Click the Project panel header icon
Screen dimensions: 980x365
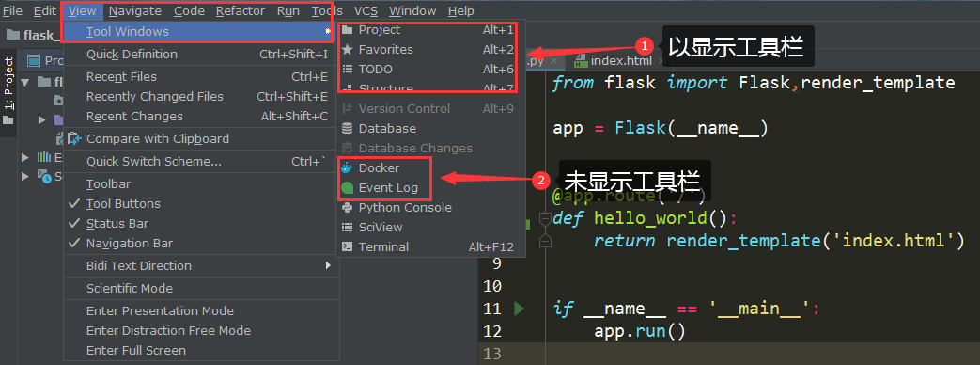35,61
